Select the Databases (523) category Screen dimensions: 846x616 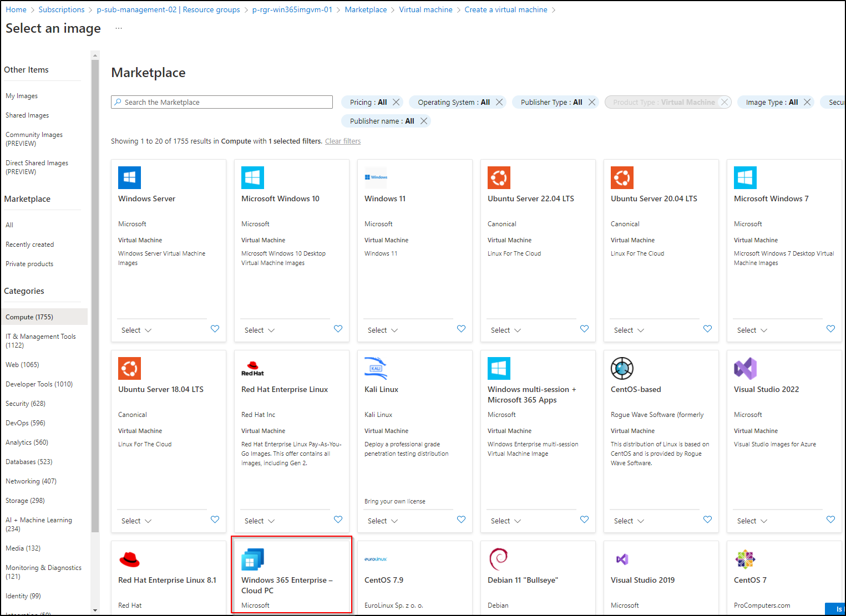point(29,462)
